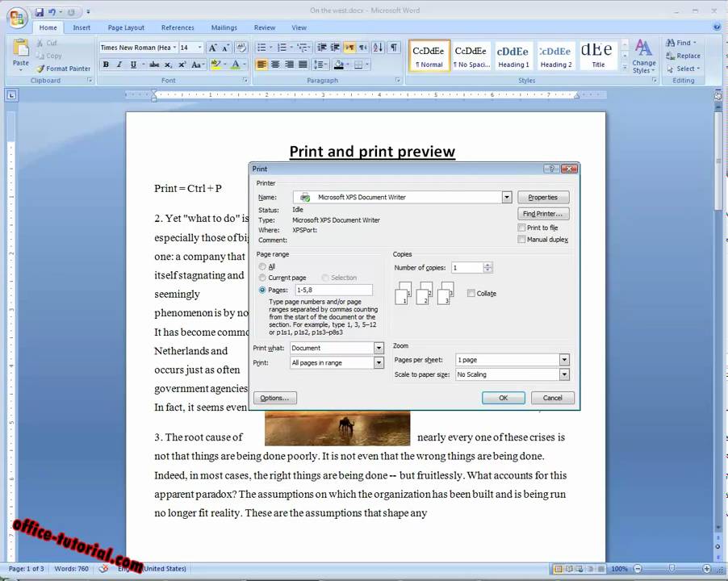Clear formatting icon in Font group

click(241, 48)
